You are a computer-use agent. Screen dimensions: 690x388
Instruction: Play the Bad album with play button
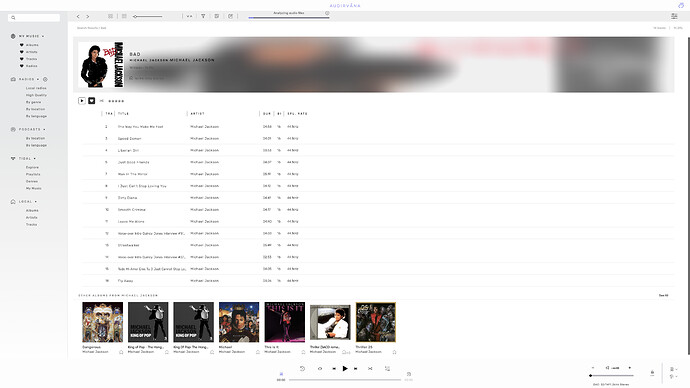pyautogui.click(x=82, y=101)
